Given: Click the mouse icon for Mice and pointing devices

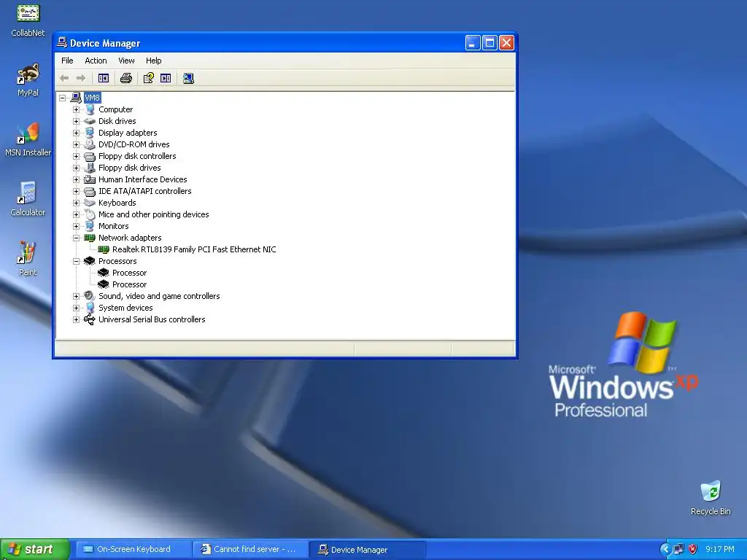Looking at the screenshot, I should [x=90, y=214].
